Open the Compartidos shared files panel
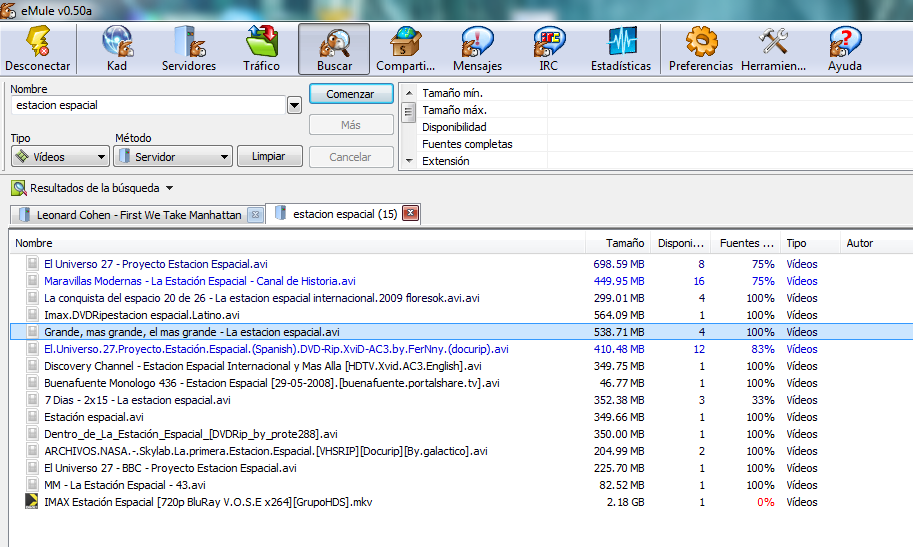Image resolution: width=913 pixels, height=547 pixels. coord(406,49)
